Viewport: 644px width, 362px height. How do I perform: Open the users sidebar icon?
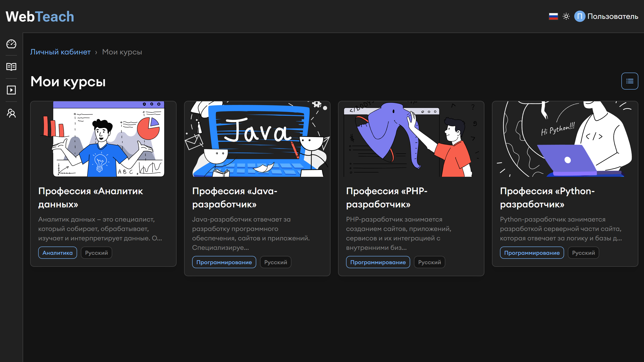pyautogui.click(x=11, y=113)
